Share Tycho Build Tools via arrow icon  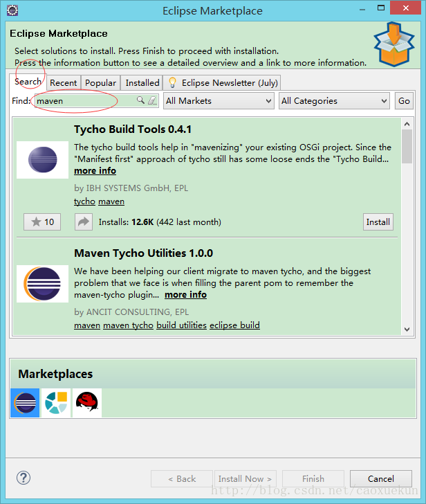pyautogui.click(x=84, y=222)
